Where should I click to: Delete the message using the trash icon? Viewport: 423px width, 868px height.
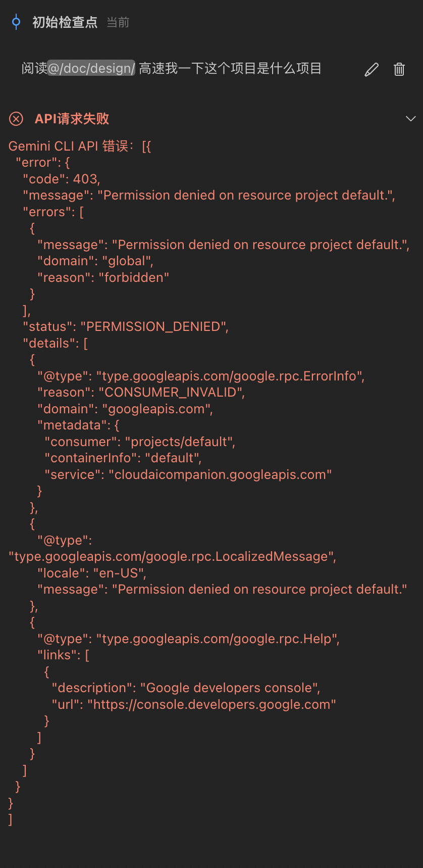[399, 69]
